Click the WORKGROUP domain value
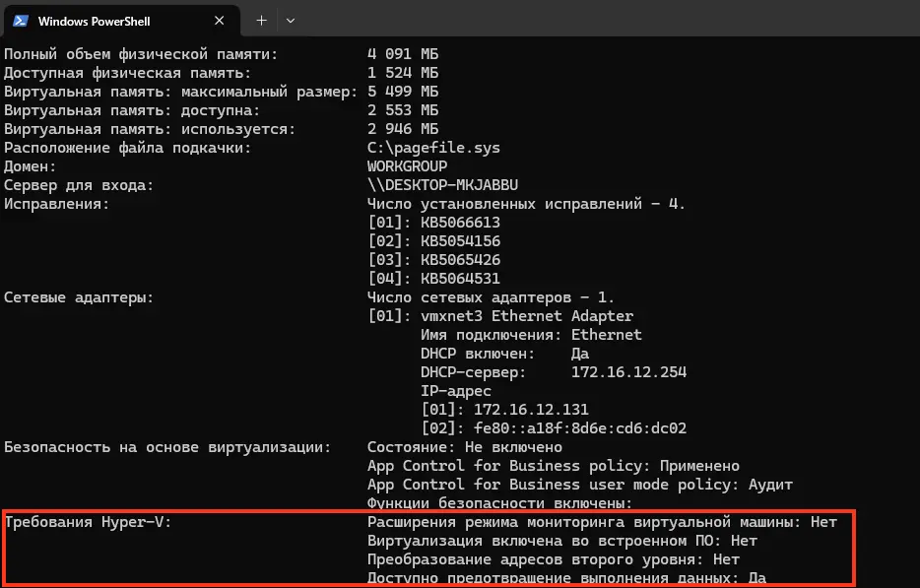 click(x=407, y=166)
